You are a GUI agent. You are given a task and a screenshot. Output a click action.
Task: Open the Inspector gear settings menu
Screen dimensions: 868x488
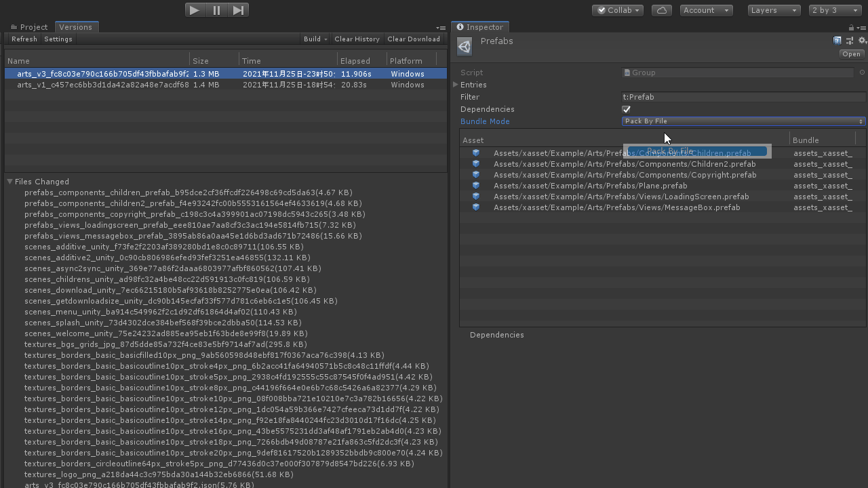click(862, 41)
